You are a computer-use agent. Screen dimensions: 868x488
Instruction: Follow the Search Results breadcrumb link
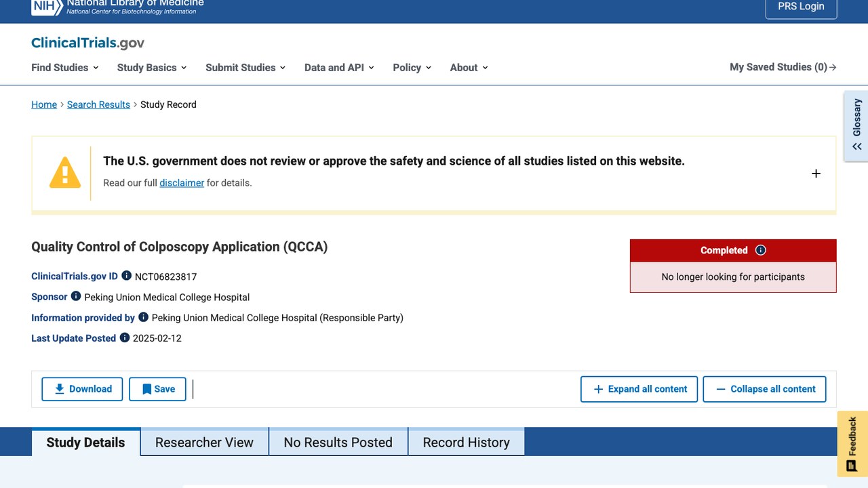98,104
